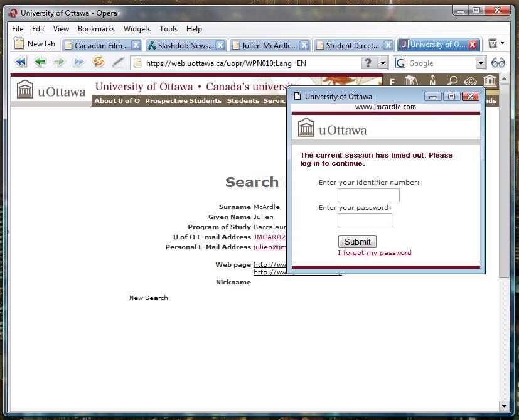Viewport: 519px width, 420px height.
Task: Open the View menu
Action: pyautogui.click(x=61, y=29)
